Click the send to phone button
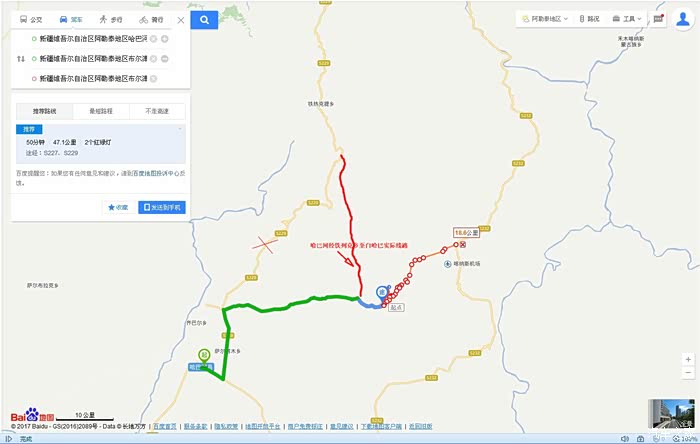Viewport: 700px width, 444px height. (x=162, y=207)
